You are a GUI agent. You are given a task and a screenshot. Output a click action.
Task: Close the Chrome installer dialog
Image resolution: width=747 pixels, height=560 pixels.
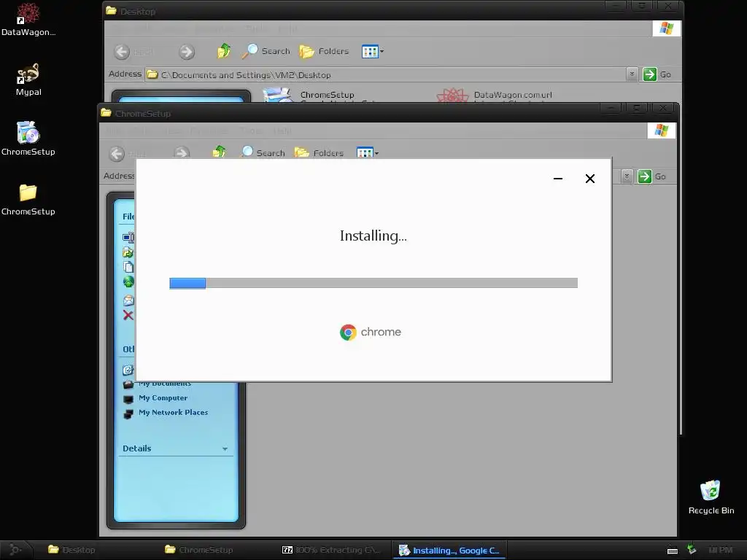pyautogui.click(x=589, y=179)
